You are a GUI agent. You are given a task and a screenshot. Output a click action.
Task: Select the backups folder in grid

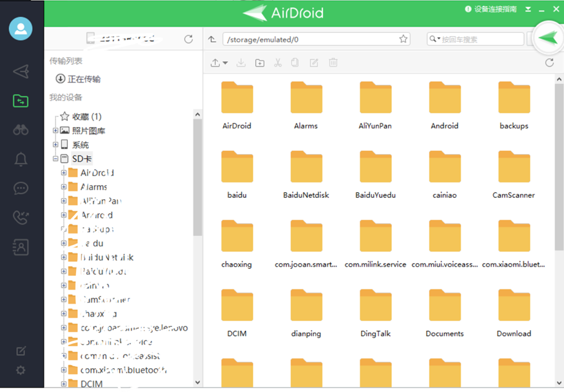pyautogui.click(x=514, y=105)
